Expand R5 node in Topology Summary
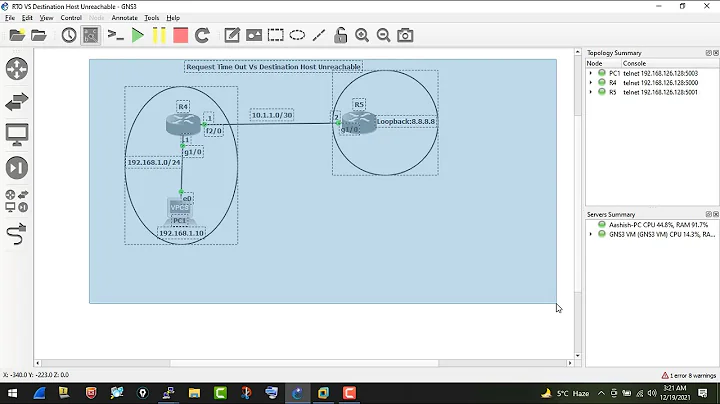The image size is (720, 404). click(591, 92)
